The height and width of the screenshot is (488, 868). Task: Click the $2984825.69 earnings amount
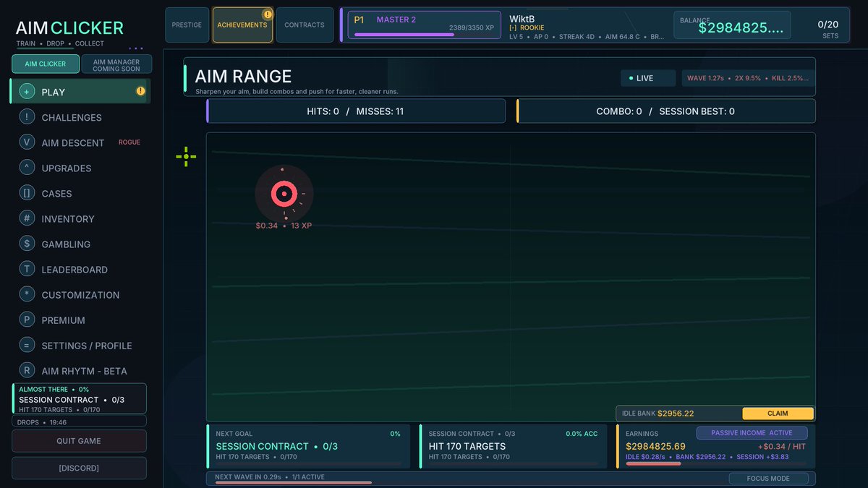click(x=655, y=446)
